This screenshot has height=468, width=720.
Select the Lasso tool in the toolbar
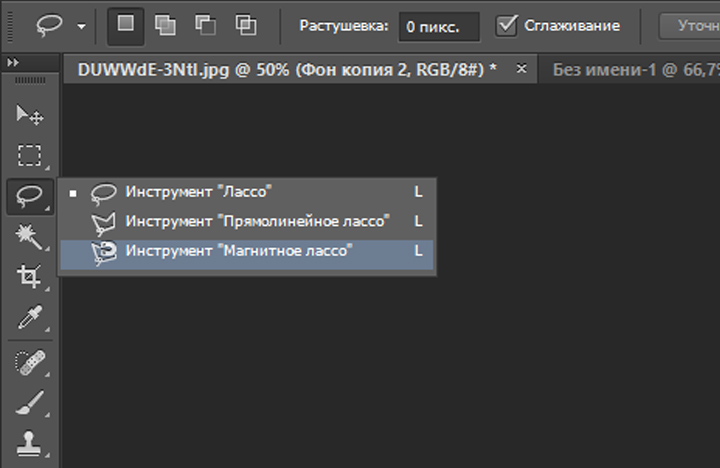pos(30,196)
